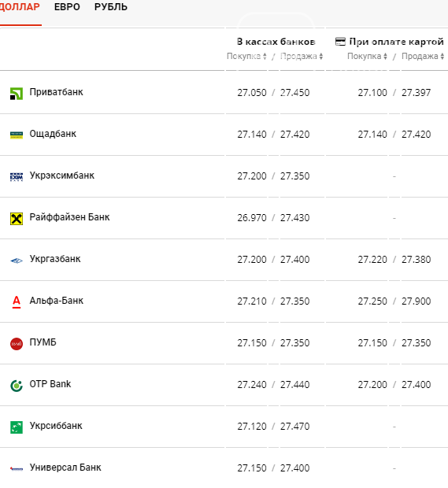Click the Райффайзен Банк logo icon
This screenshot has height=488, width=448.
click(17, 219)
